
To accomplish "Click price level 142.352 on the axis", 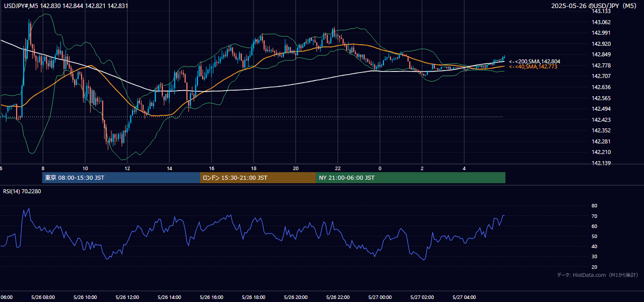I will point(601,130).
